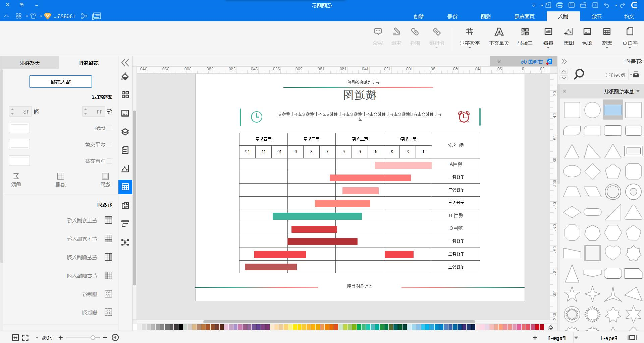Open the shuffle arrows sidebar icon
Image resolution: width=644 pixels, height=343 pixels.
(x=125, y=242)
